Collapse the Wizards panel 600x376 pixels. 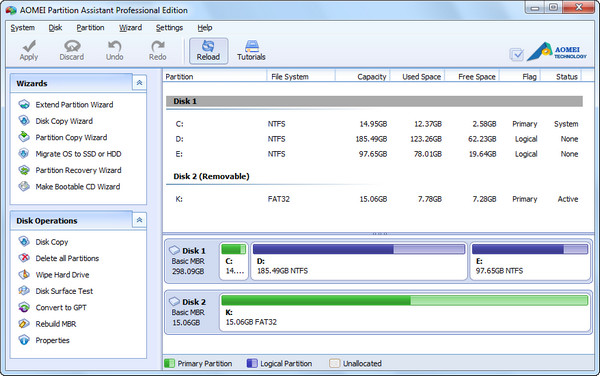click(x=139, y=83)
